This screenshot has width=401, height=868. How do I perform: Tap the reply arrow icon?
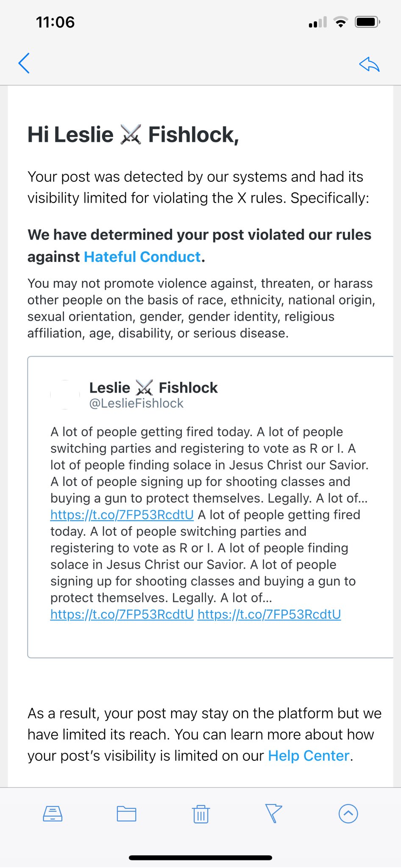369,64
